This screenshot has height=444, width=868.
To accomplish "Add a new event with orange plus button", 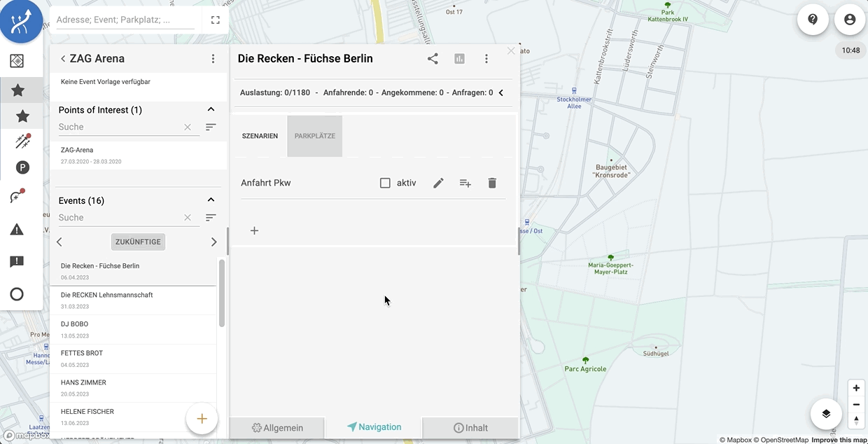I will click(x=202, y=419).
